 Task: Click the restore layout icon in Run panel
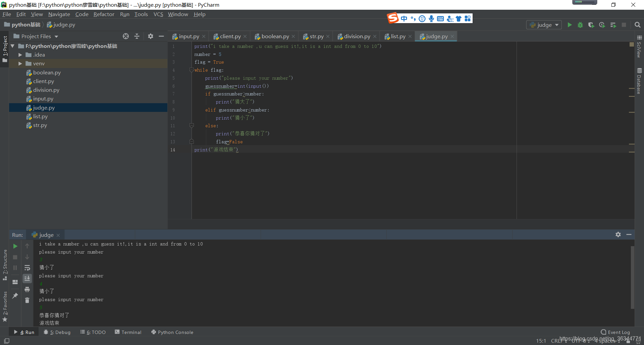pyautogui.click(x=15, y=282)
